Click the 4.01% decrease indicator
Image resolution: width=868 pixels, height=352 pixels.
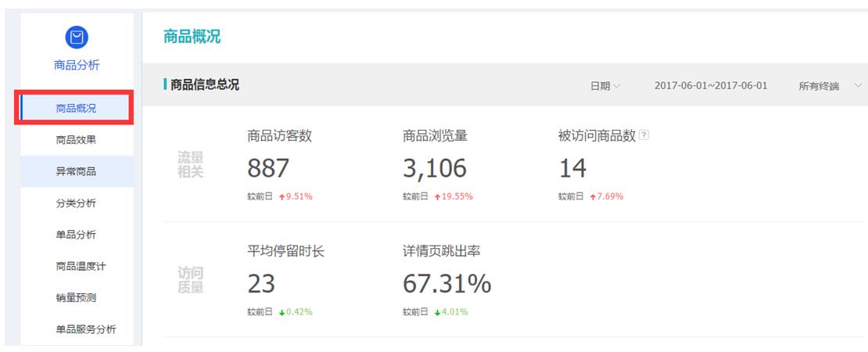pyautogui.click(x=451, y=312)
